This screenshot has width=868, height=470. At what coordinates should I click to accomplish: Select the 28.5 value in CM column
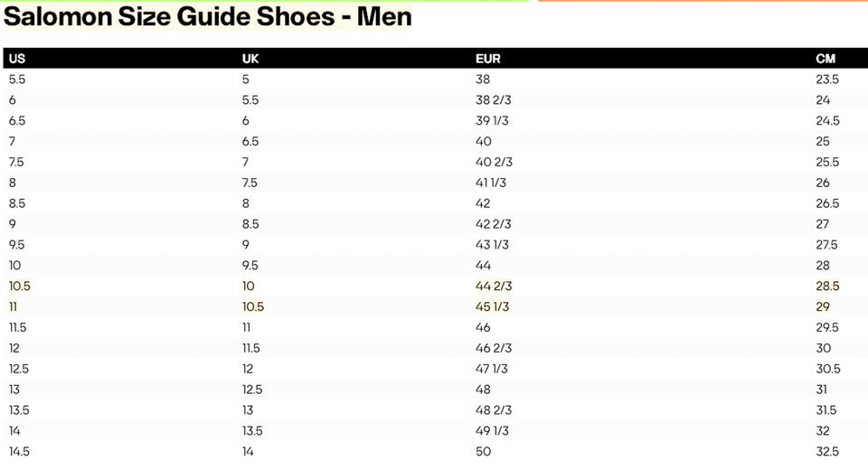tap(827, 286)
